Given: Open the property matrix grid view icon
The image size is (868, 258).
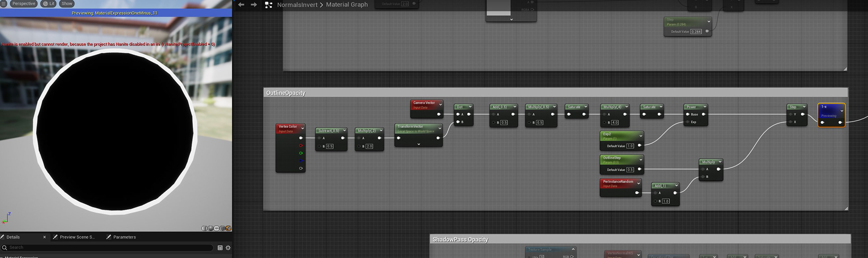Looking at the screenshot, I should click(x=220, y=248).
